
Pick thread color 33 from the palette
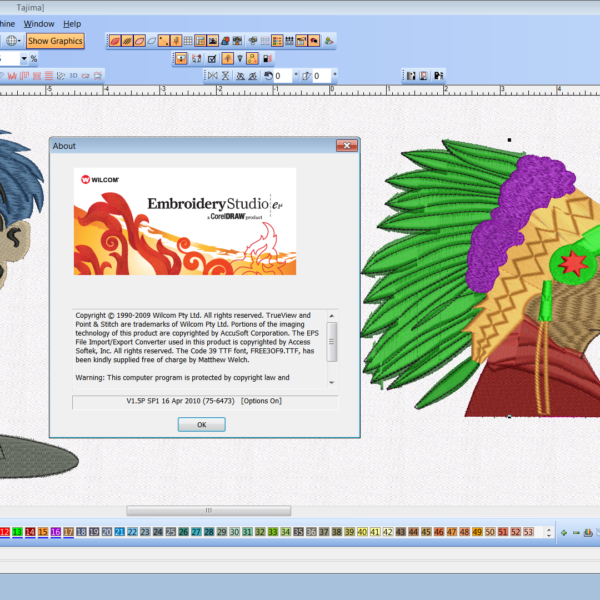tap(273, 532)
